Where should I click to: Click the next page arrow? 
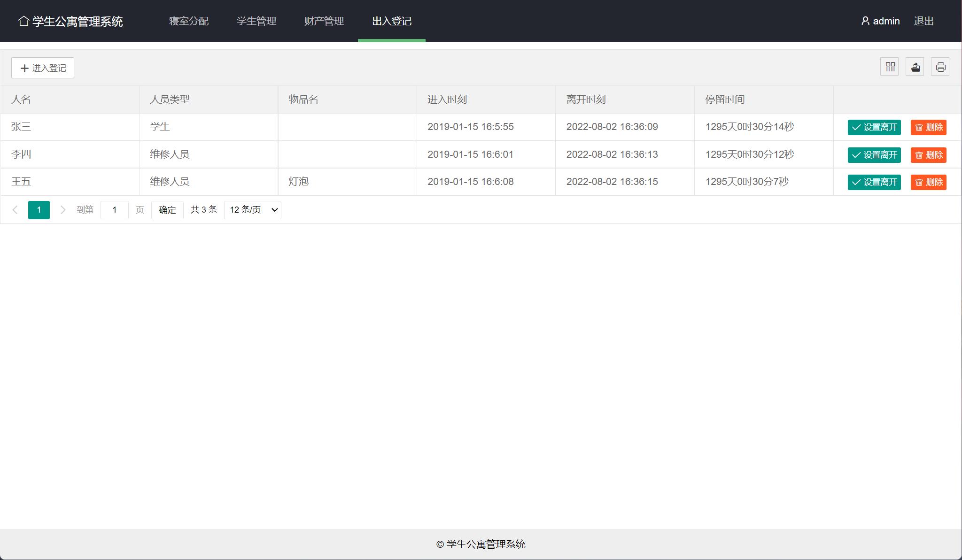63,210
